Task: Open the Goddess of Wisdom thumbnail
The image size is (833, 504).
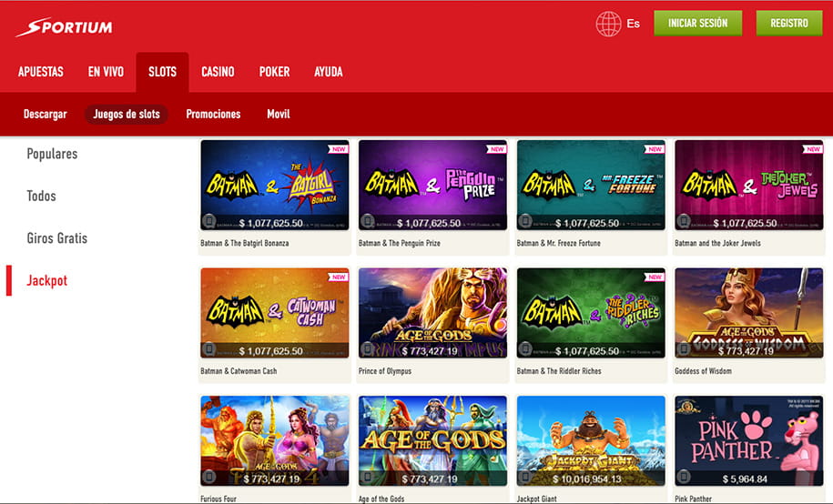Action: pyautogui.click(x=749, y=313)
